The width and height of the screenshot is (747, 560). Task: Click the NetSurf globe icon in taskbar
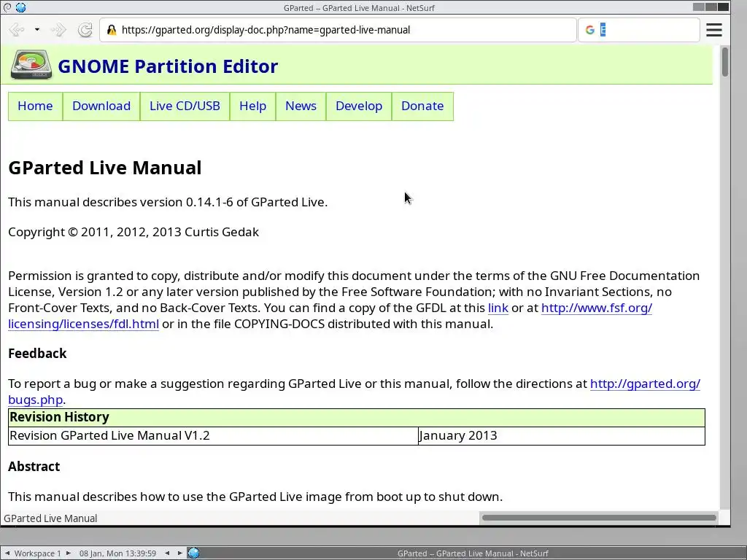point(193,553)
